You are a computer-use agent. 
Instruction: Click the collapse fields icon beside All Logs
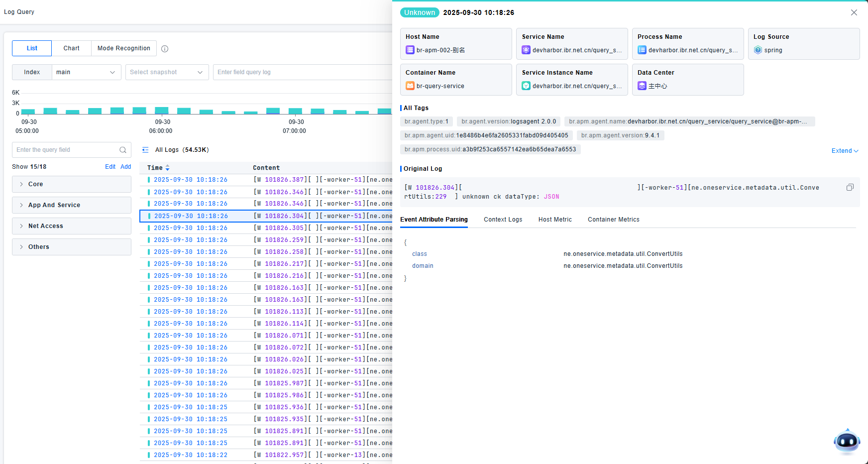145,150
